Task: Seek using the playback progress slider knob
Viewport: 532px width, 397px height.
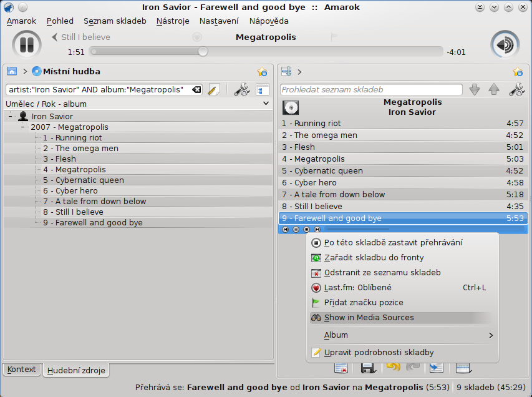Action: (x=203, y=52)
